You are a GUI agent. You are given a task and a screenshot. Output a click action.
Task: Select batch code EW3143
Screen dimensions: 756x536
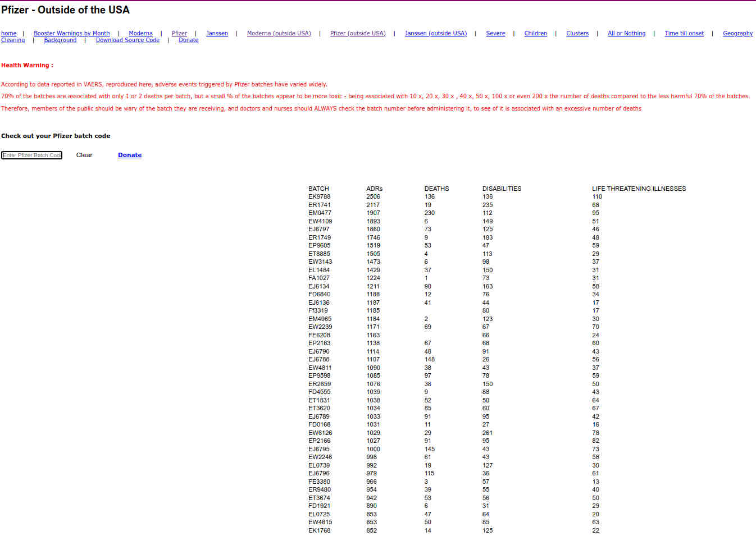tap(320, 262)
